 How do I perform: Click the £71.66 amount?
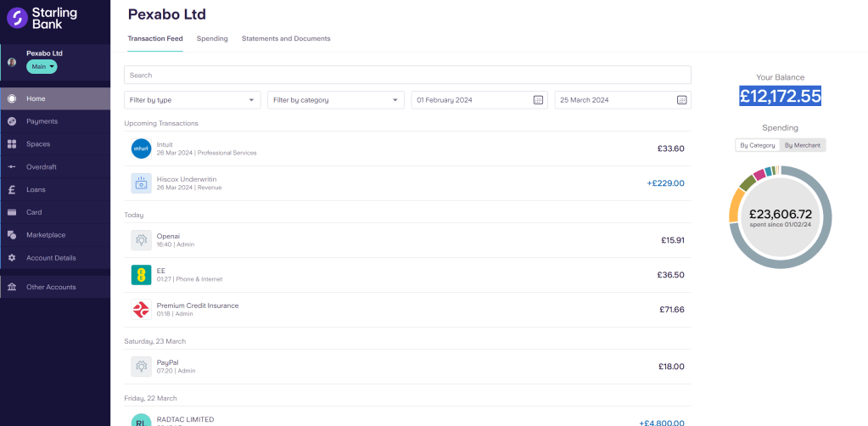[672, 310]
